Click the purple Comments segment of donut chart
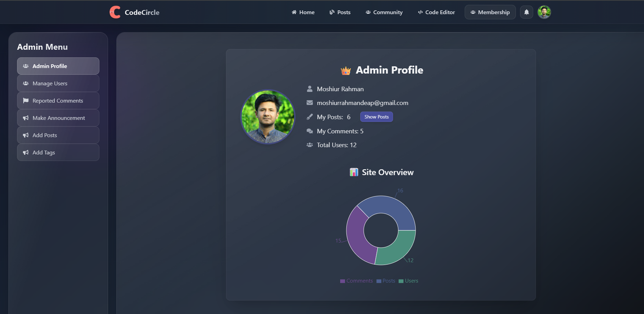644x314 pixels. click(356, 235)
